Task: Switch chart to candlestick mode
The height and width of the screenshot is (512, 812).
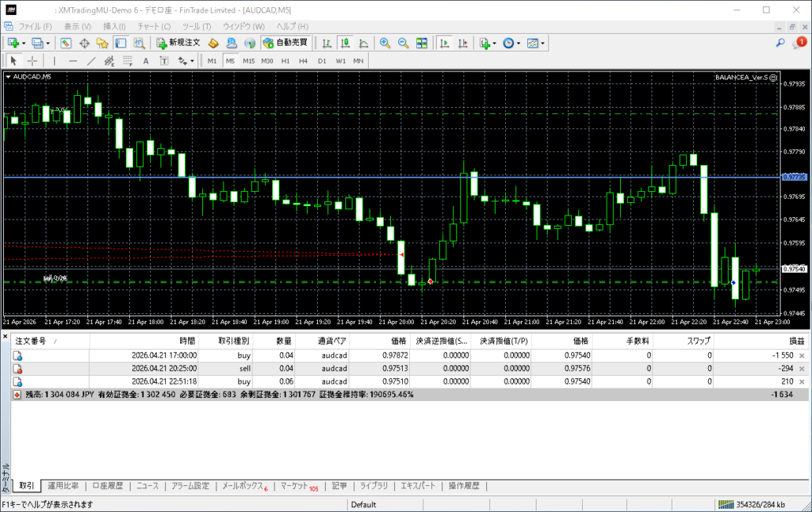Action: point(345,43)
